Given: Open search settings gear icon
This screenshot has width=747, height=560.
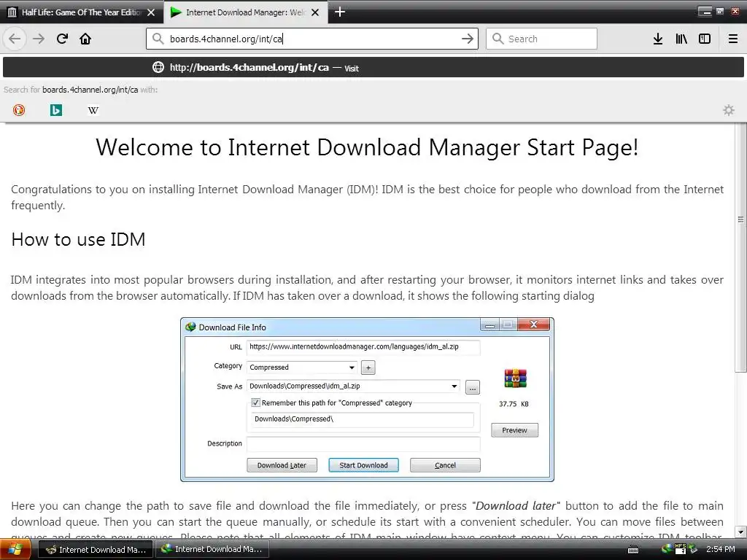Looking at the screenshot, I should (x=729, y=110).
